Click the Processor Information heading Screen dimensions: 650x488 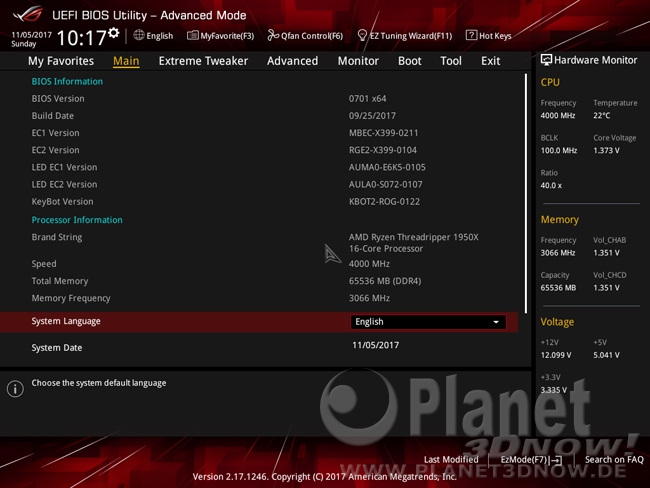pos(77,220)
